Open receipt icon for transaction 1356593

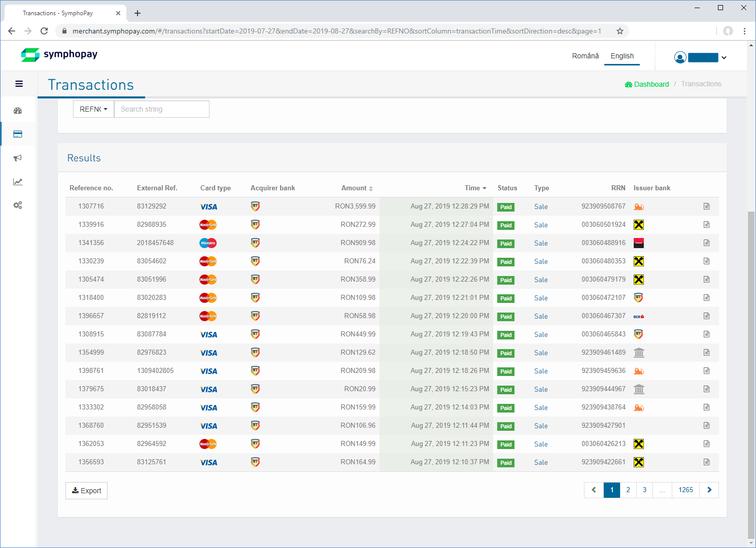pyautogui.click(x=706, y=462)
